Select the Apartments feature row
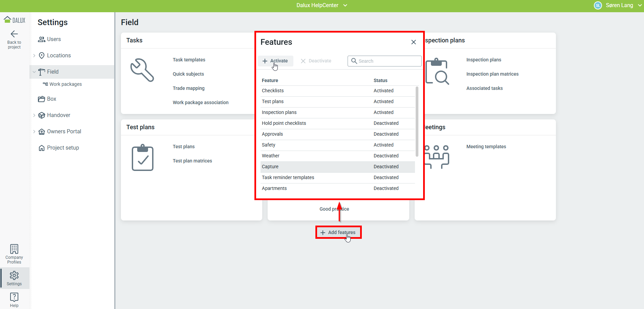The height and width of the screenshot is (309, 644). (x=338, y=189)
